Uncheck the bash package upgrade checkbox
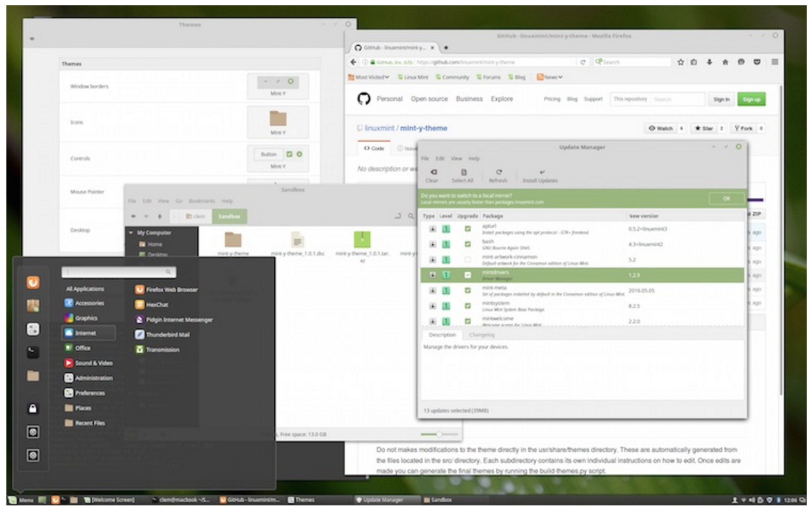Screen dimensions: 812x515 coord(468,244)
